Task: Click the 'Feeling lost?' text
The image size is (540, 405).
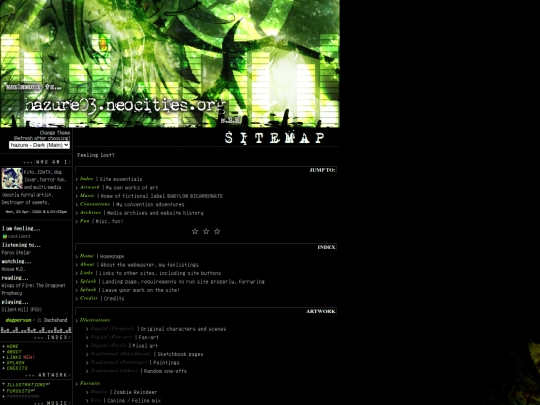Action: click(x=96, y=155)
